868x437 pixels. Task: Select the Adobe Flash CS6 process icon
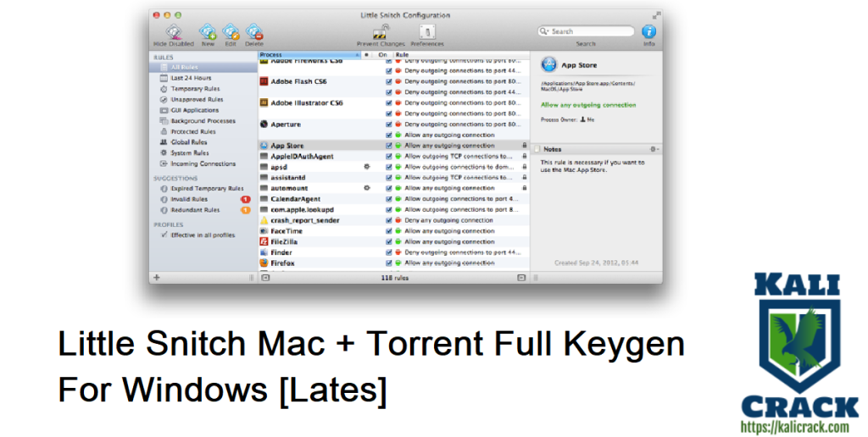264,81
